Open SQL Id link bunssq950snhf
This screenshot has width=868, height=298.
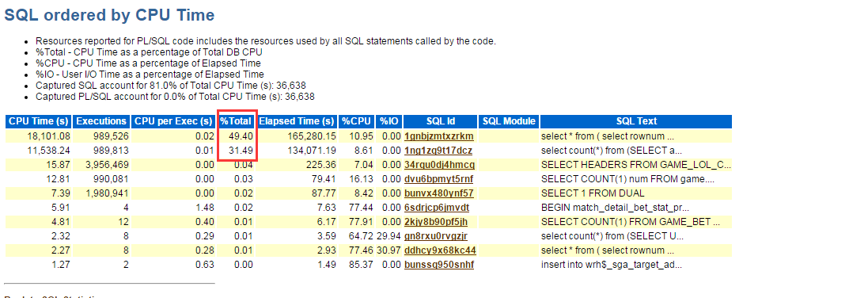(439, 265)
